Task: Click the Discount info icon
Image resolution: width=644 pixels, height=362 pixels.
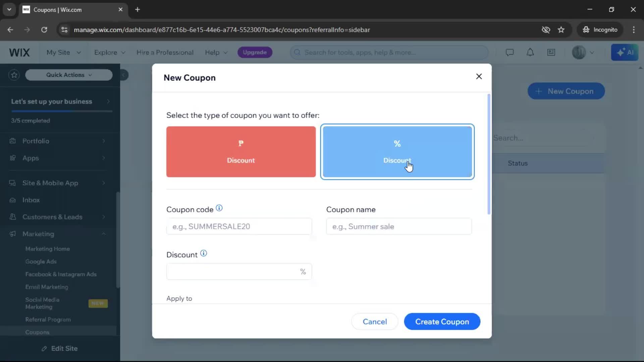Action: pyautogui.click(x=204, y=253)
